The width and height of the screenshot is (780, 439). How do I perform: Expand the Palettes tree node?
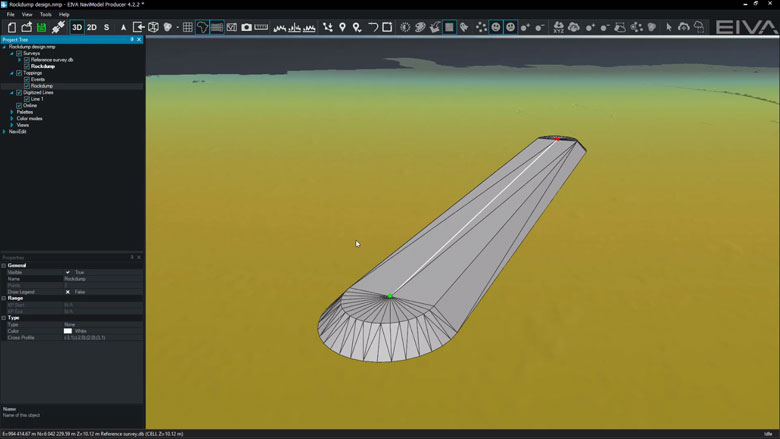click(12, 112)
